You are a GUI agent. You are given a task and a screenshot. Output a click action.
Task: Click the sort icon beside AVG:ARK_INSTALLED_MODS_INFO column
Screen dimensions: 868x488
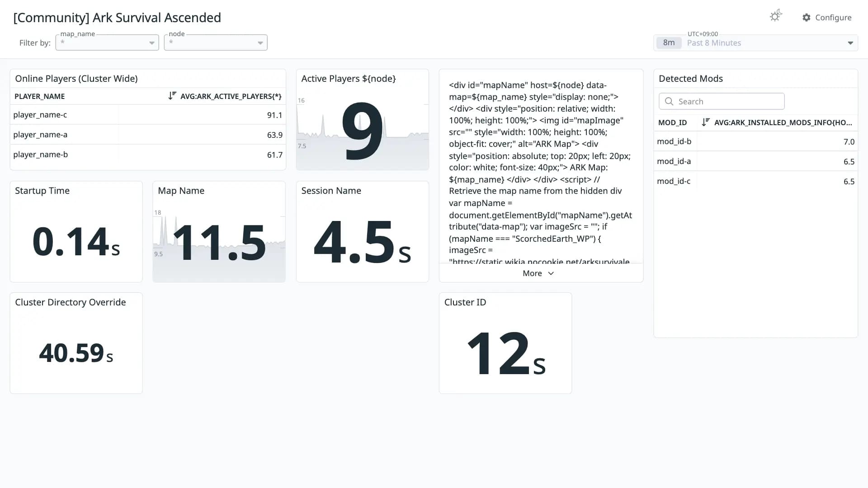706,122
